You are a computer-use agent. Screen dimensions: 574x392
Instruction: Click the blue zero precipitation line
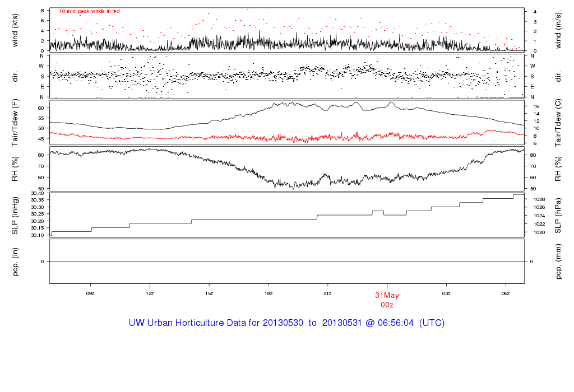(x=287, y=262)
